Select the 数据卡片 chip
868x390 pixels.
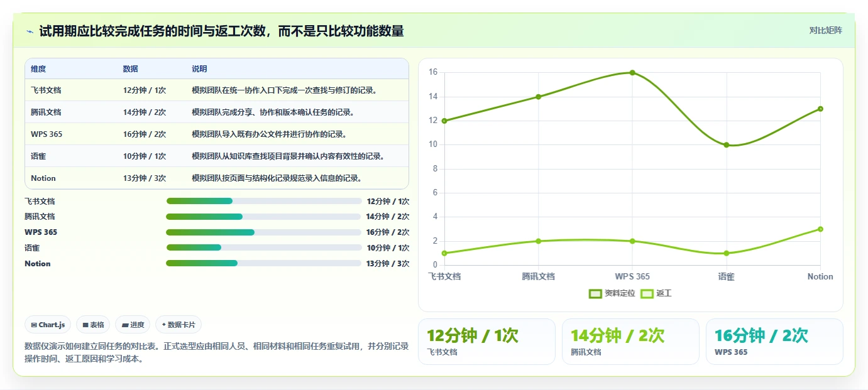click(179, 325)
